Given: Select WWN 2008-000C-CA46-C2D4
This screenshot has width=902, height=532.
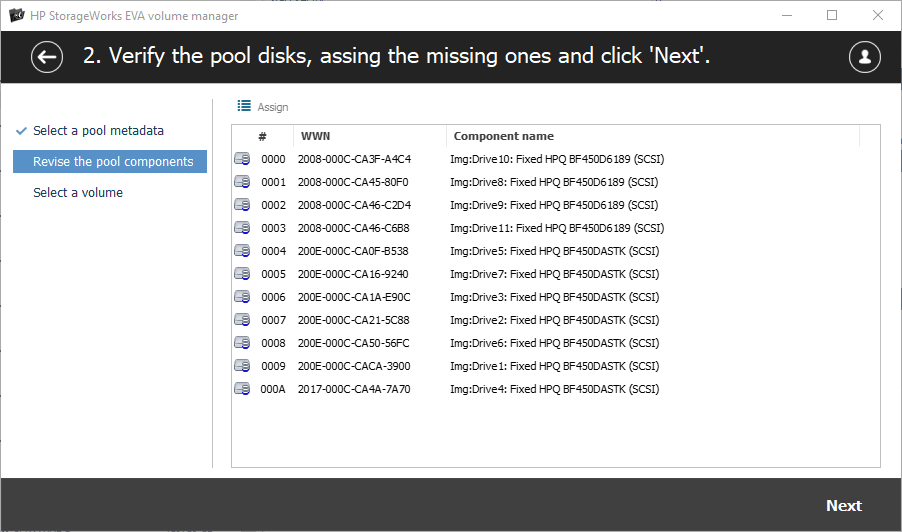Looking at the screenshot, I should pyautogui.click(x=354, y=205).
